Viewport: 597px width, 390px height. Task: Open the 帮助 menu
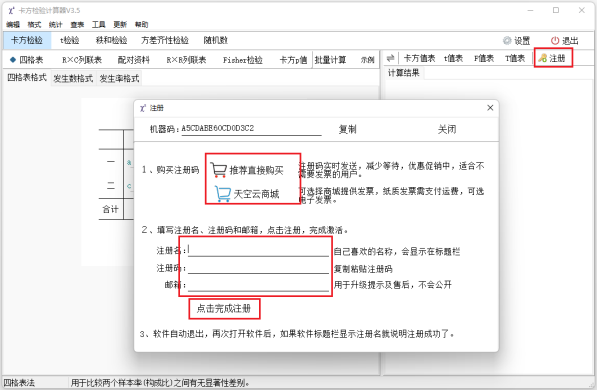[x=141, y=25]
